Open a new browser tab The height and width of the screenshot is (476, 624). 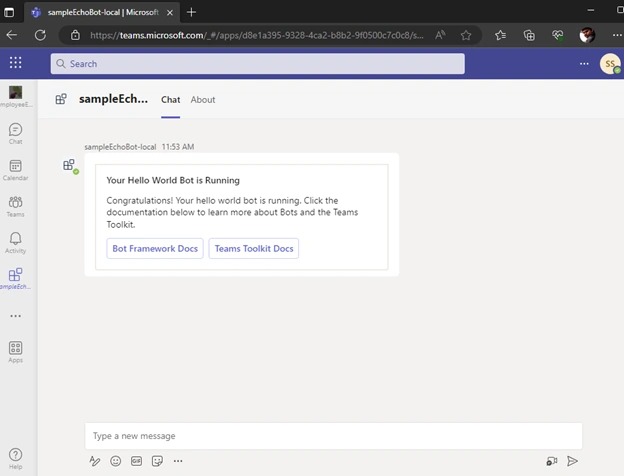click(x=191, y=12)
